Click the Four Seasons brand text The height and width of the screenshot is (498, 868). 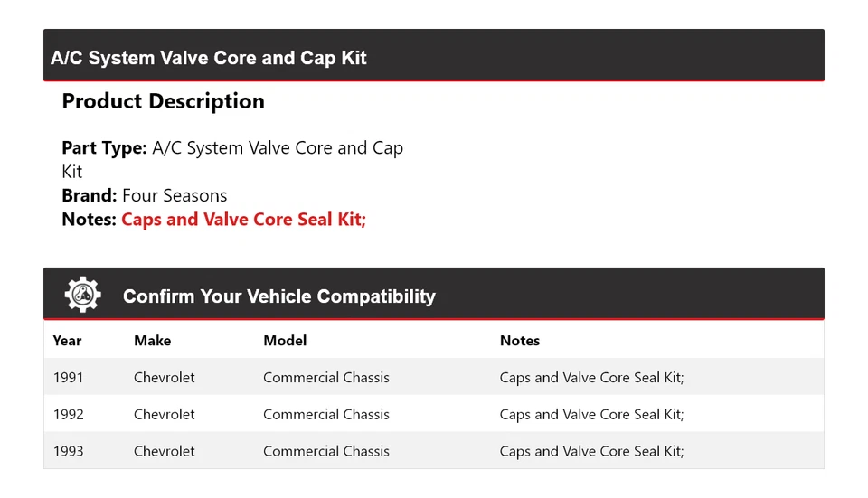pos(175,195)
